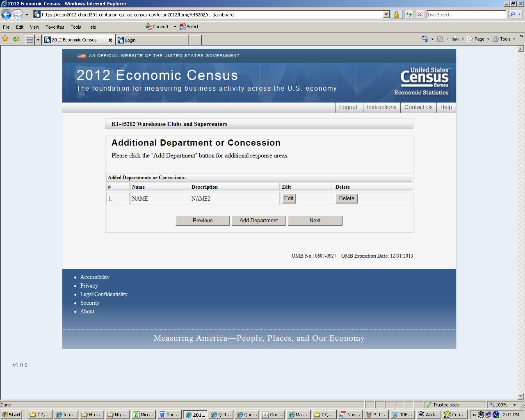
Task: Switch to the Nov... taskbar button
Action: point(350,415)
